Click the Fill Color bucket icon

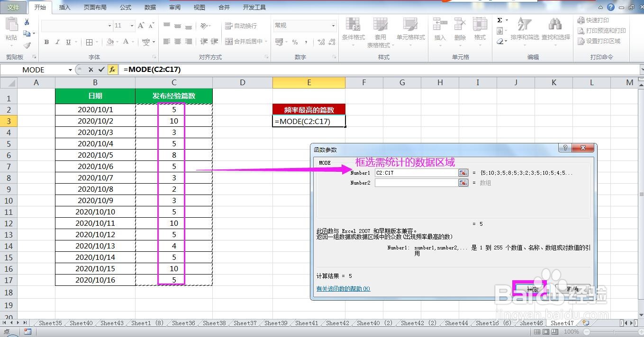click(x=110, y=42)
